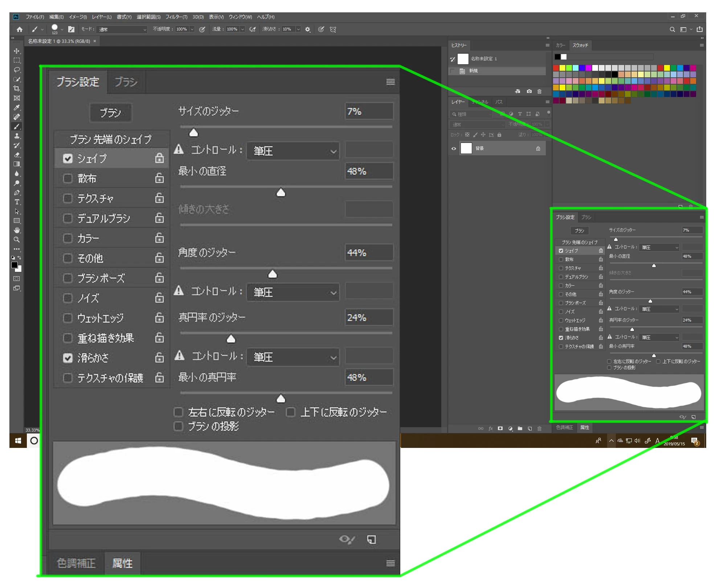The width and height of the screenshot is (716, 588).
Task: Uncheck 滑らかさ in the small Brush Settings panel
Action: pos(561,338)
